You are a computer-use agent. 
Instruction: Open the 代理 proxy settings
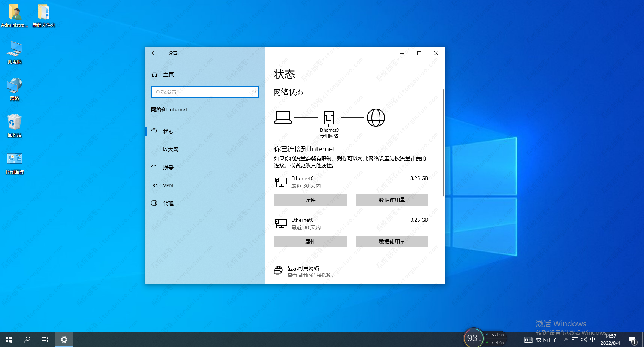pos(205,203)
